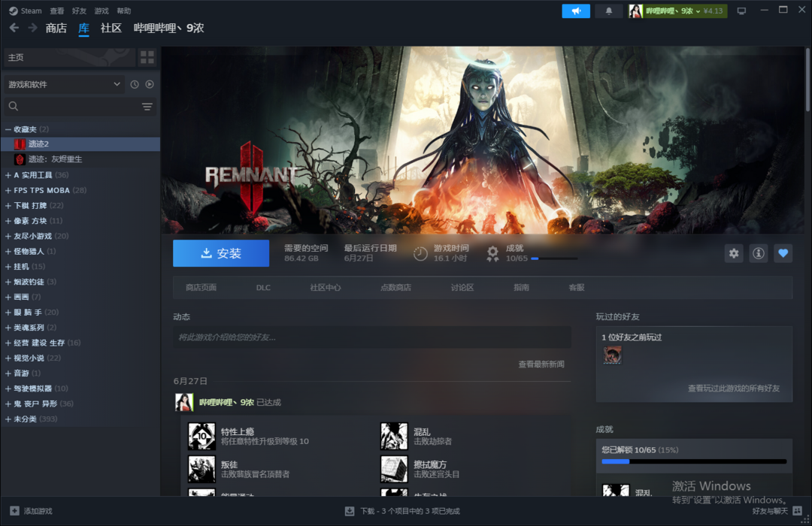Click the 您已解锁 10/65 progress bar

click(x=694, y=461)
